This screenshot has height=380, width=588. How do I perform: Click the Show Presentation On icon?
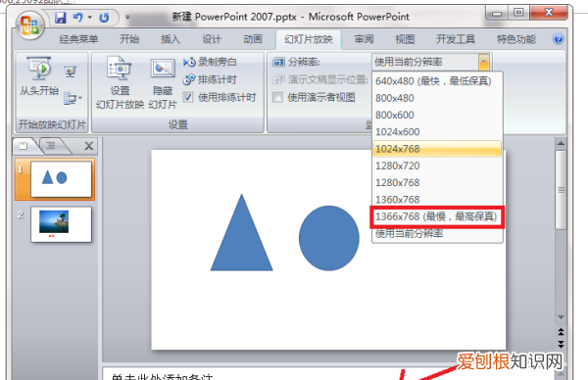pyautogui.click(x=278, y=79)
